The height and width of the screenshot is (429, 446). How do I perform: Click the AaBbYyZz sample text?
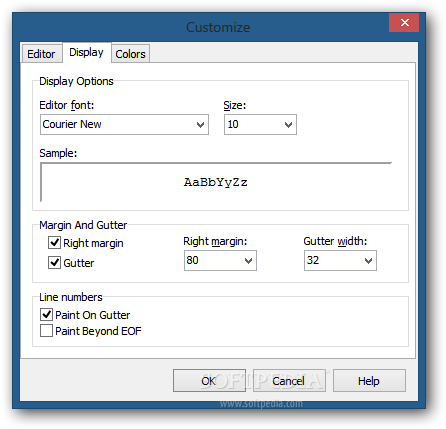[x=216, y=182]
